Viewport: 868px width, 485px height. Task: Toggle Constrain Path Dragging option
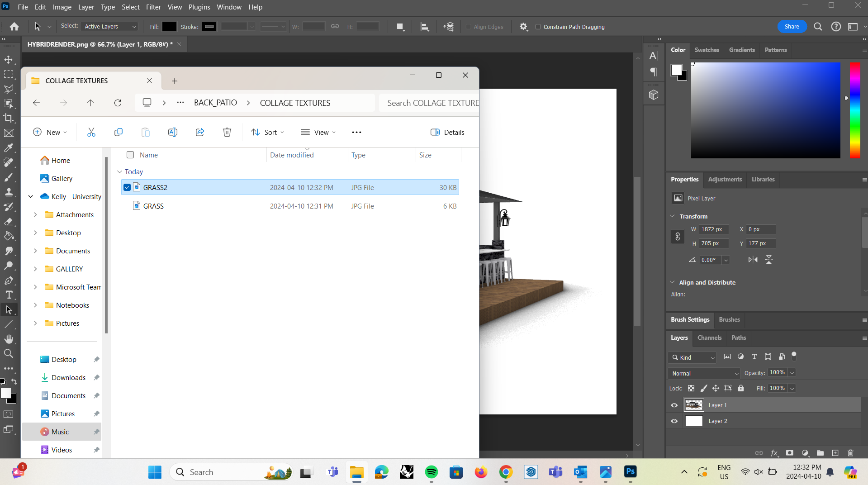538,27
